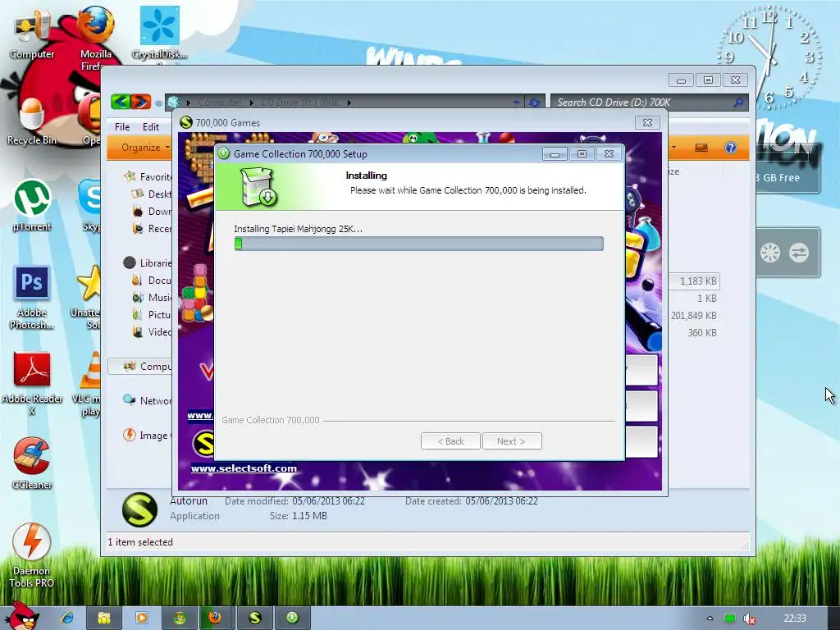This screenshot has height=630, width=840.
Task: Open the Organize dropdown in Explorer
Action: click(145, 148)
